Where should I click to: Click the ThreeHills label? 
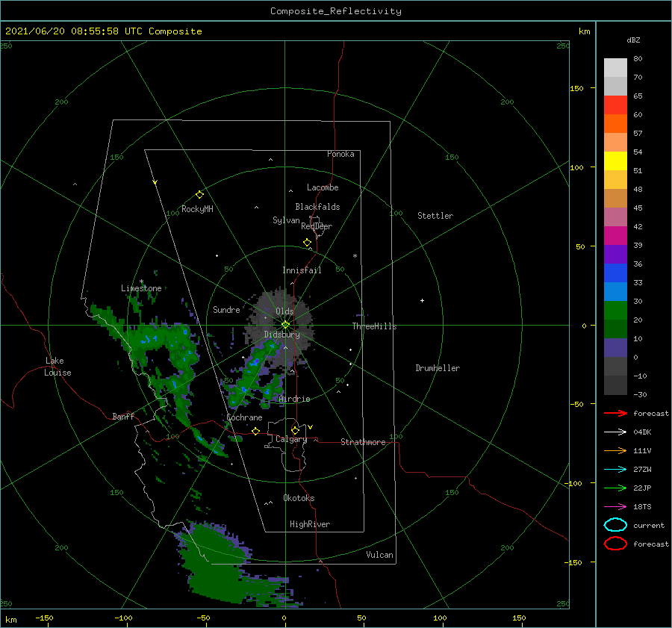[374, 326]
